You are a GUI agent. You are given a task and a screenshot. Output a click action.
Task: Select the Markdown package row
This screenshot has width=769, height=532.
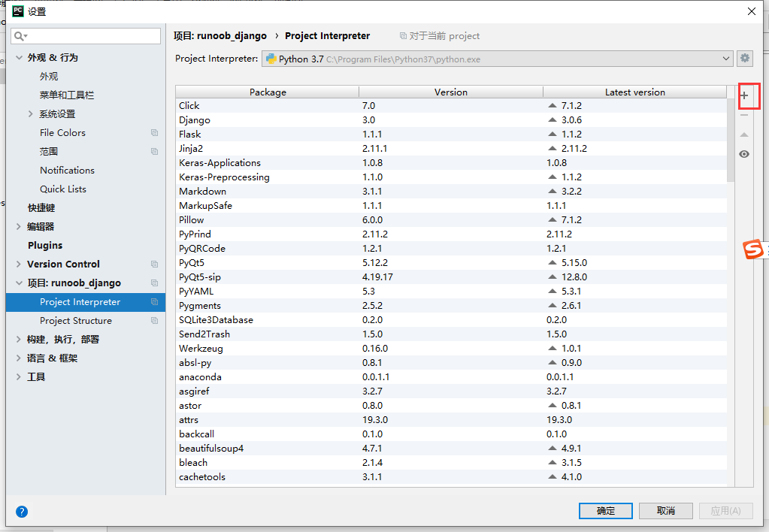tap(451, 191)
